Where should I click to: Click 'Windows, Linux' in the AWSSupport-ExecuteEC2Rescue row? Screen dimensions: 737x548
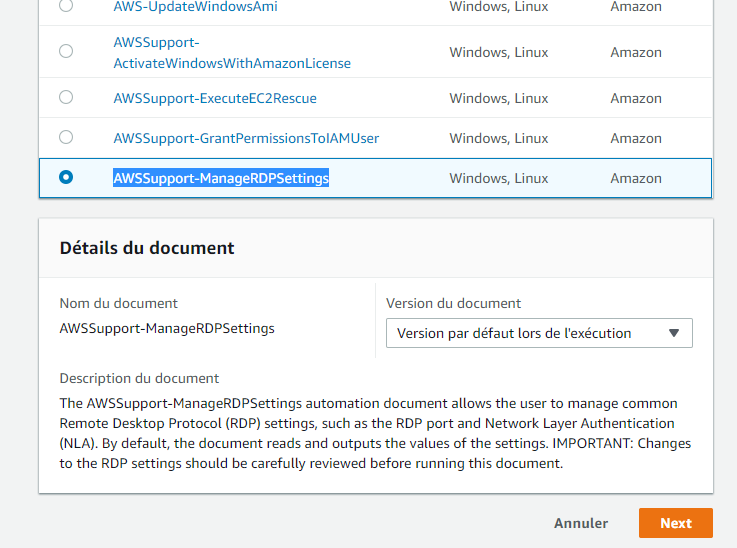(x=499, y=98)
